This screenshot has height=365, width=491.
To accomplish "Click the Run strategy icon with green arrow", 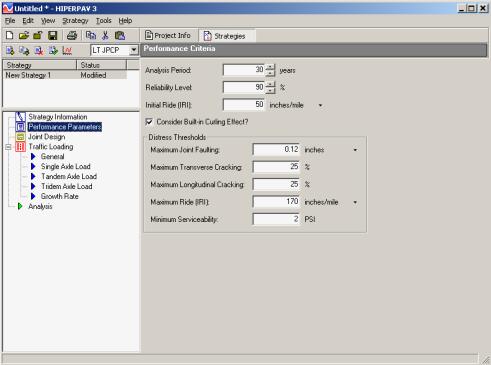I will 53,51.
